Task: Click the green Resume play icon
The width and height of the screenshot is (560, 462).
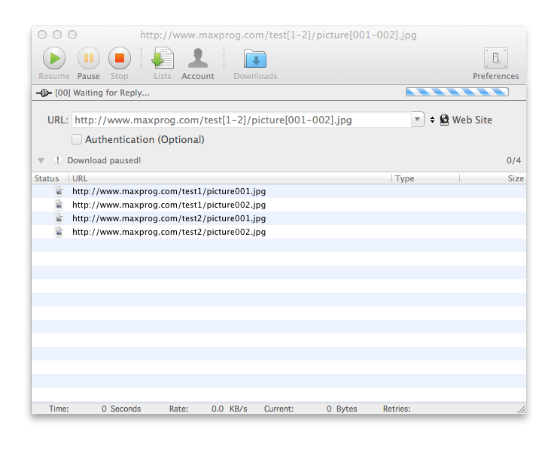Action: coord(54,58)
